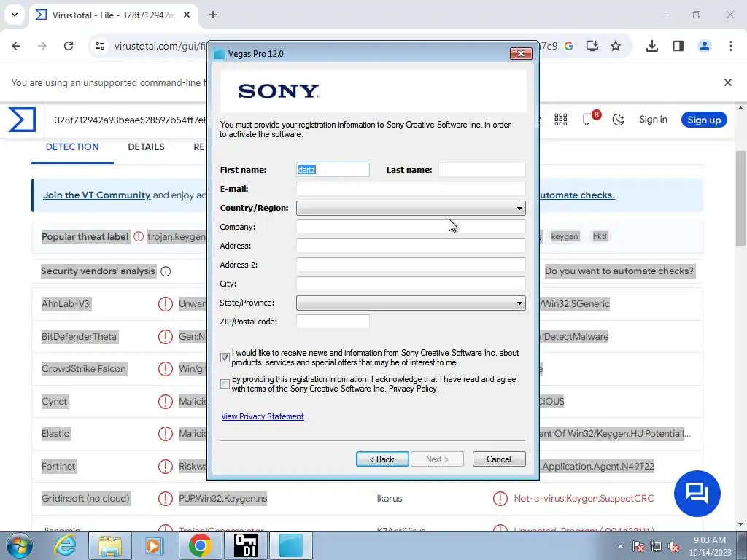747x560 pixels.
Task: Click the browser back arrow icon
Action: pos(16,46)
